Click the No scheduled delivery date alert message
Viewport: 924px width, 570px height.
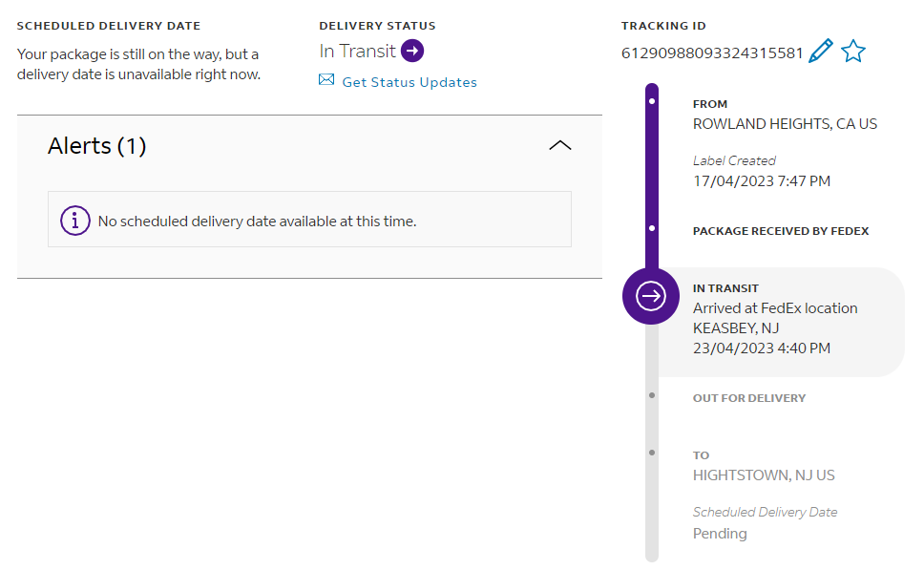(x=257, y=221)
